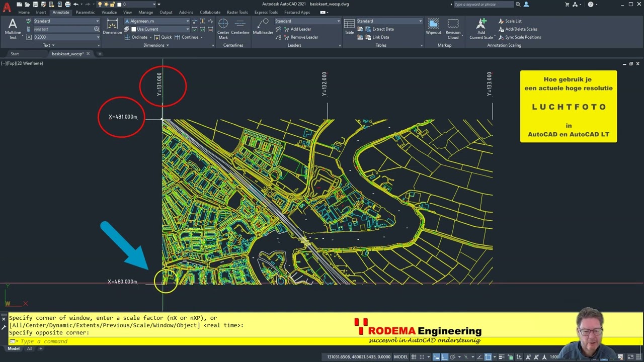Click the Save icon in quick access
Image resolution: width=644 pixels, height=362 pixels.
35,5
